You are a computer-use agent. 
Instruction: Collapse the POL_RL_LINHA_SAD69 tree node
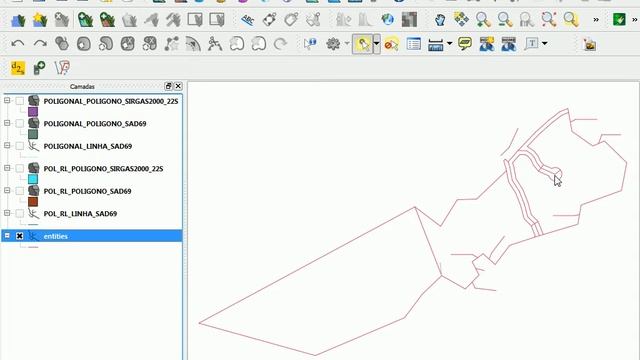(x=7, y=212)
